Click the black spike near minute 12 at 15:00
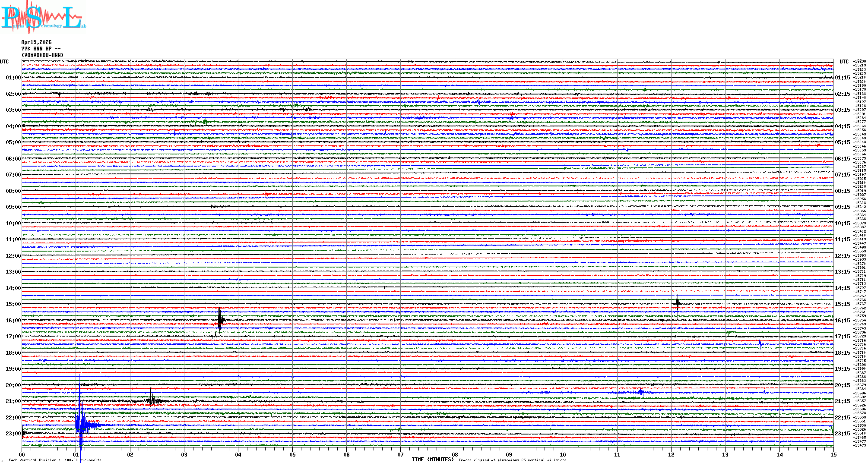868x466 pixels. 678,304
